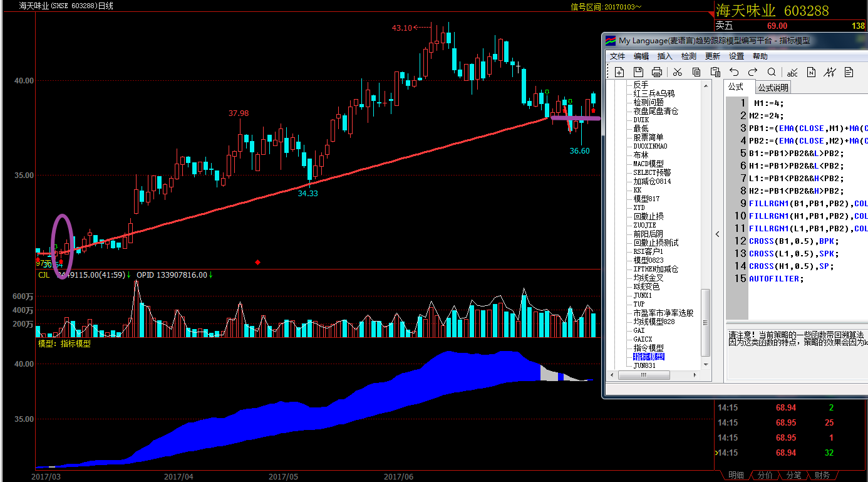Select the 夜盘尾盘清仓 model in the tree
Screen dimensions: 868x482
656,111
